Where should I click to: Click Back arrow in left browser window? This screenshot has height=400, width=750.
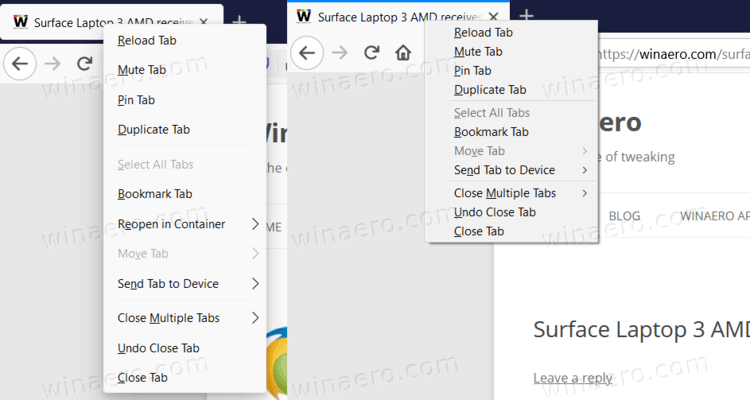(20, 63)
